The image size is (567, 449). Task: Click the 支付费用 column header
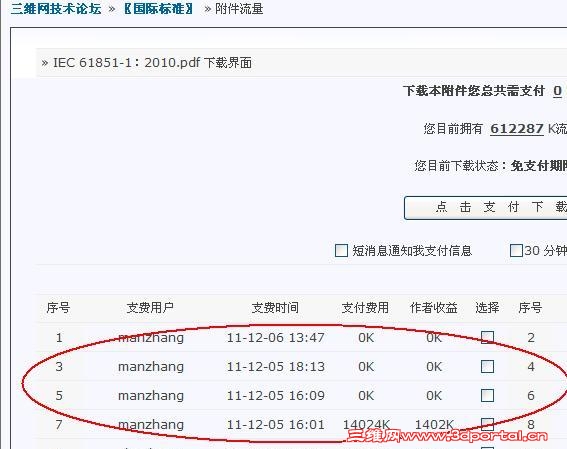[x=365, y=308]
